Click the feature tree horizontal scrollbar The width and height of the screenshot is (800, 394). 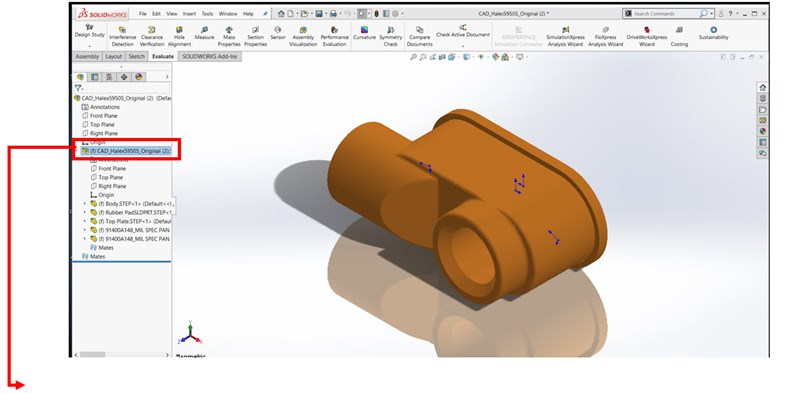121,354
